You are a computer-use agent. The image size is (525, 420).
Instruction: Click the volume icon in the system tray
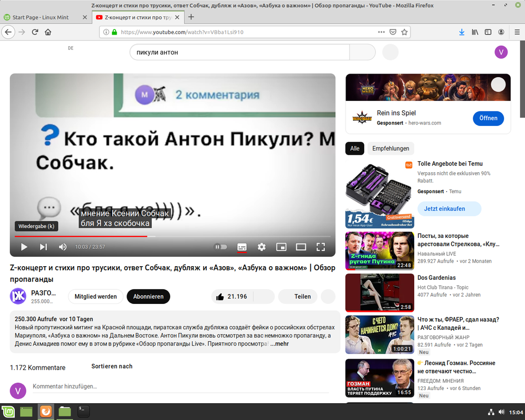(x=501, y=412)
